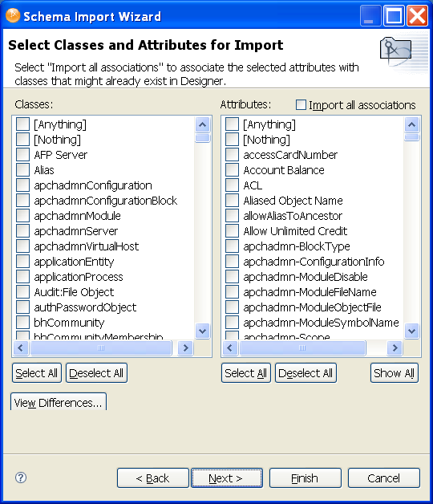
Task: Check [Nothing] in Attributes list
Action: (232, 139)
